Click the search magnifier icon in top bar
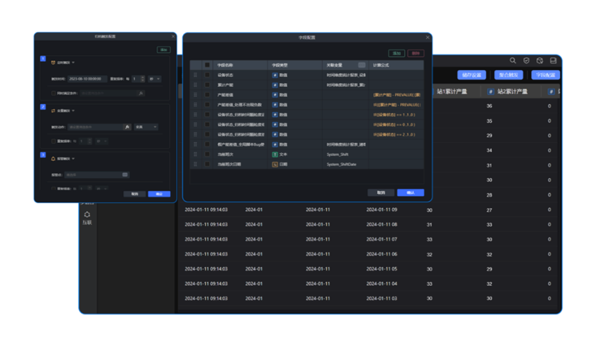 click(513, 61)
